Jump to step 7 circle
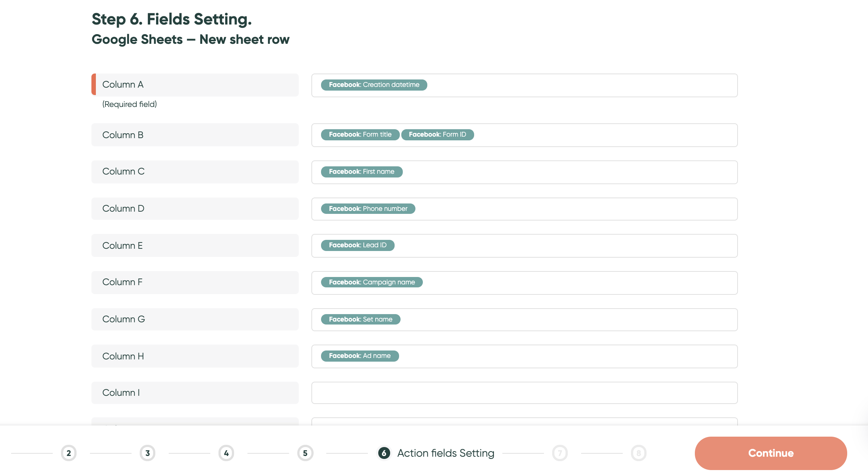This screenshot has width=868, height=476. click(x=560, y=453)
